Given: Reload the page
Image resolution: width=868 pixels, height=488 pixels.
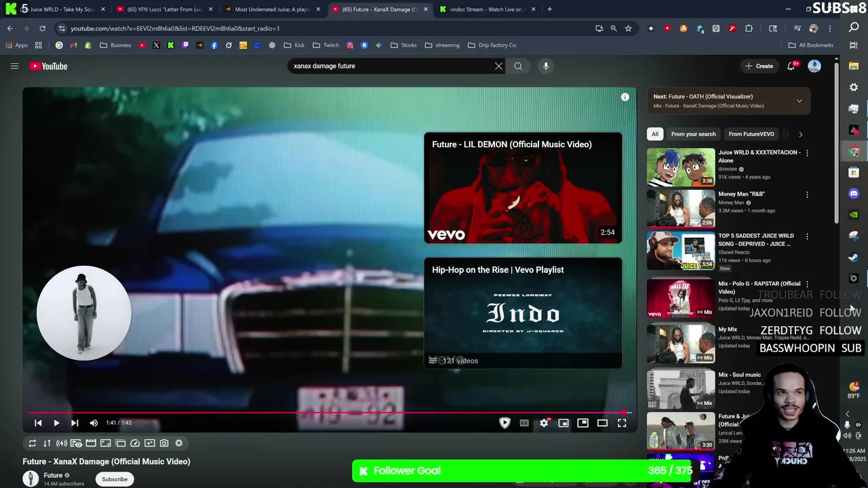Looking at the screenshot, I should click(42, 28).
